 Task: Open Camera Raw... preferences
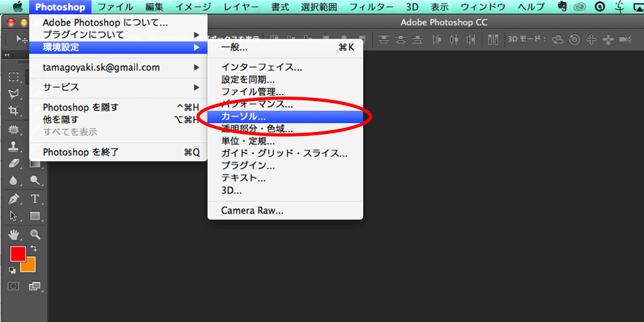coord(285,211)
